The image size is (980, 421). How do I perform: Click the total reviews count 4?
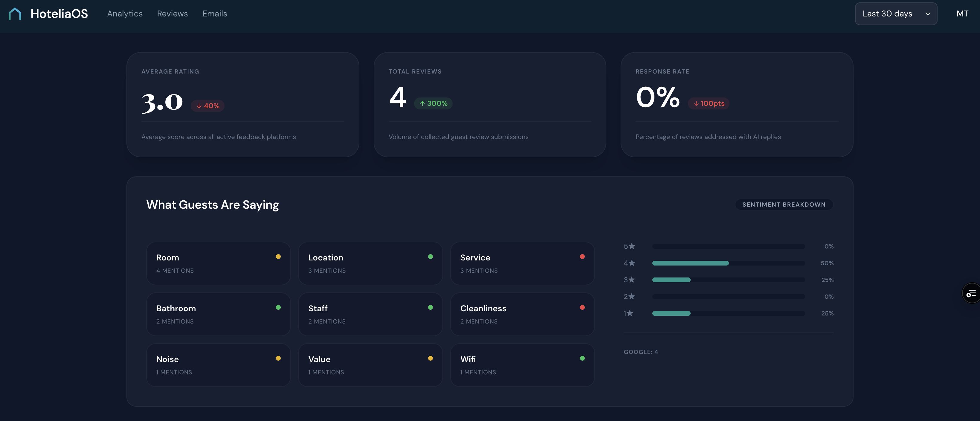pyautogui.click(x=398, y=97)
